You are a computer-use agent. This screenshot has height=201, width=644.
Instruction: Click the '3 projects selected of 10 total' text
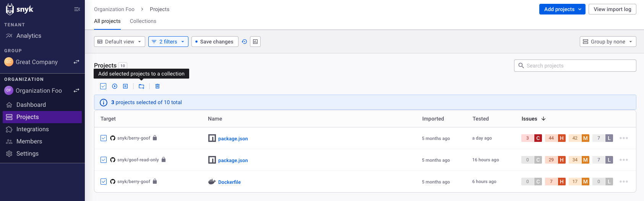146,102
